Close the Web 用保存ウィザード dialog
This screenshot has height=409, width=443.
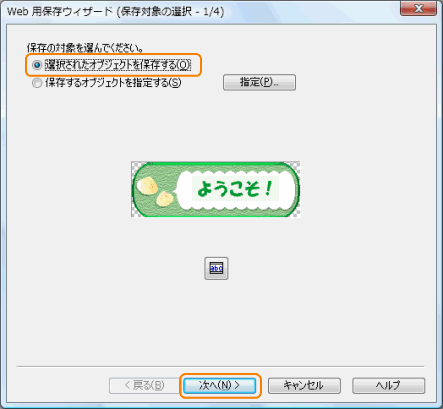[x=418, y=8]
